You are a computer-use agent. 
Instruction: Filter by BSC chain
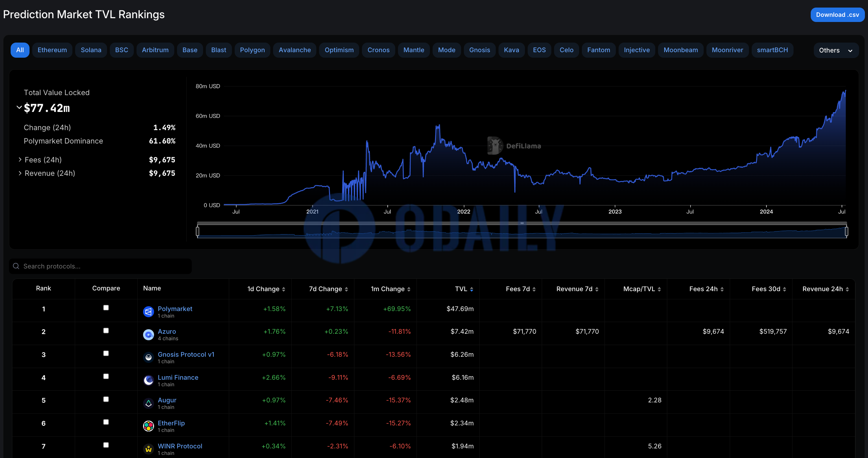[x=121, y=50]
